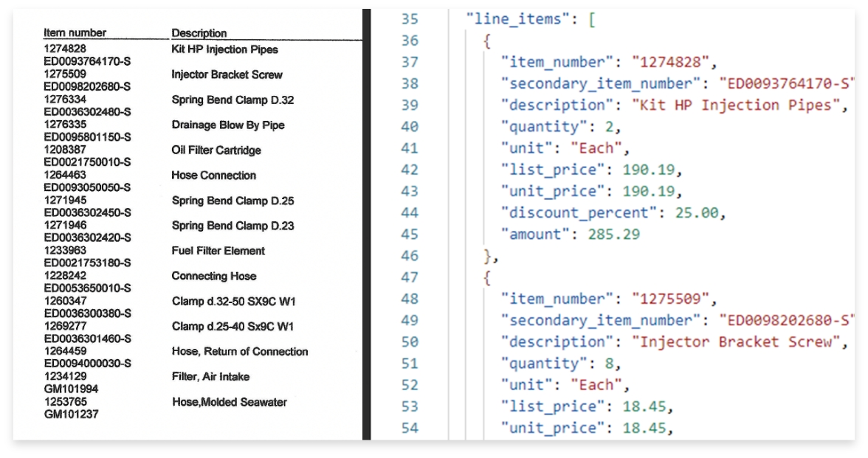Viewport: 868px width, 458px height.
Task: Click the Fuel Filter Element description
Action: (218, 251)
